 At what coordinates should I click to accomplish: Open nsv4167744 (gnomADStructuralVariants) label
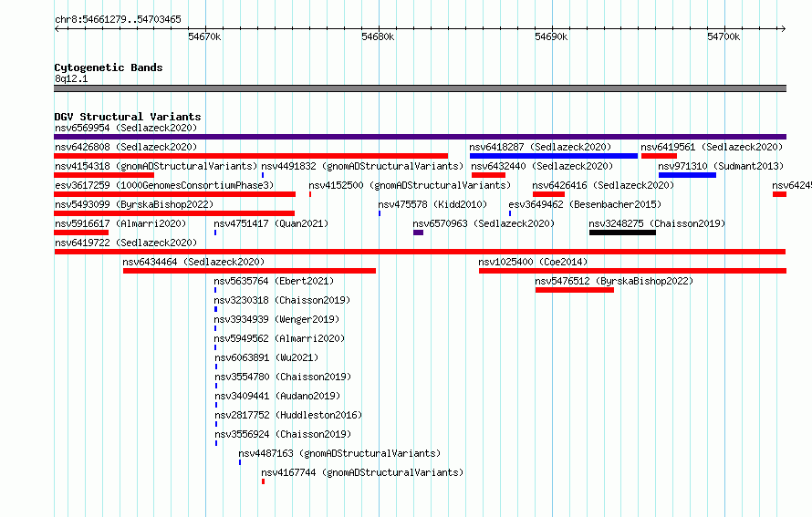pyautogui.click(x=362, y=472)
